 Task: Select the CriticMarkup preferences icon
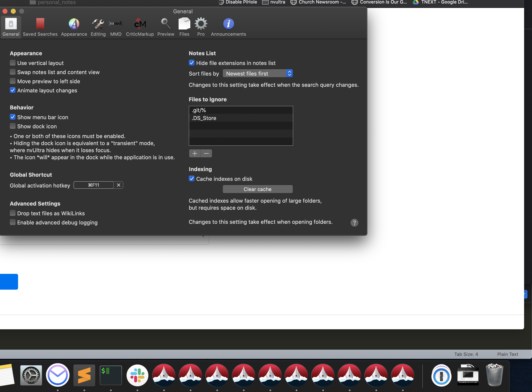140,27
